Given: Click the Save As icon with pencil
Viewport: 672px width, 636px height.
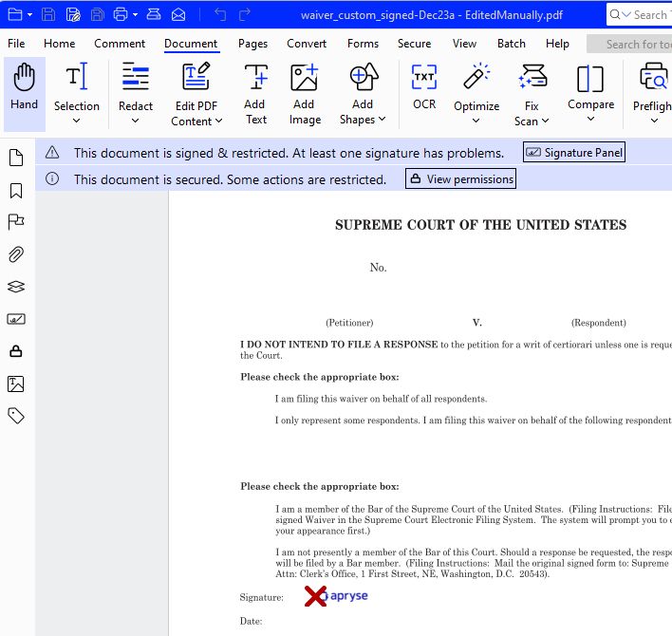Looking at the screenshot, I should coord(73,14).
